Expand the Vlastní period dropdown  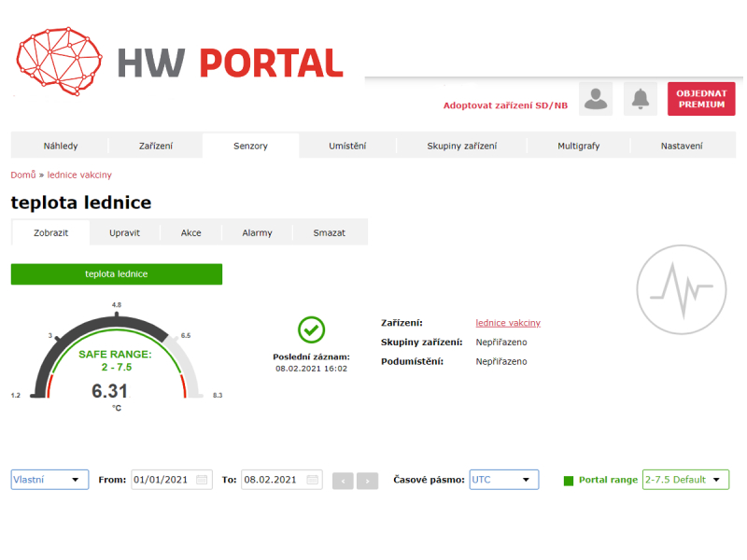[49, 480]
